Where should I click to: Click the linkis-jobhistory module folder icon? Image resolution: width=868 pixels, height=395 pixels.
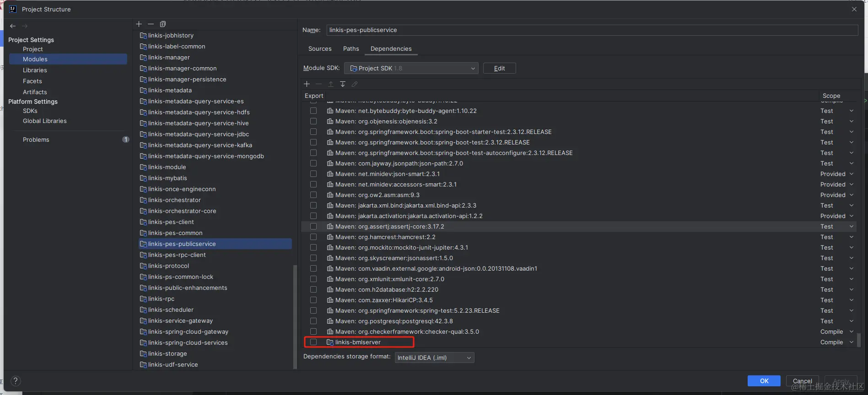143,36
